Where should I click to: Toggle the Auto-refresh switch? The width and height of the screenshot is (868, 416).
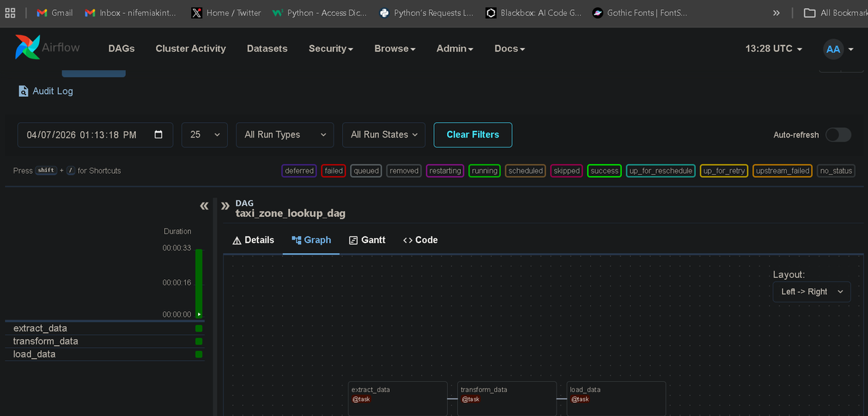838,135
